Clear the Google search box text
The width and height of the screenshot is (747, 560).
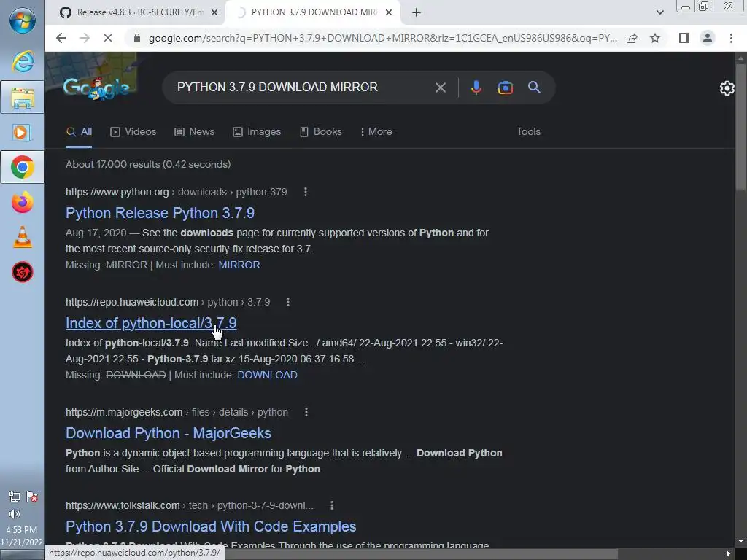440,87
